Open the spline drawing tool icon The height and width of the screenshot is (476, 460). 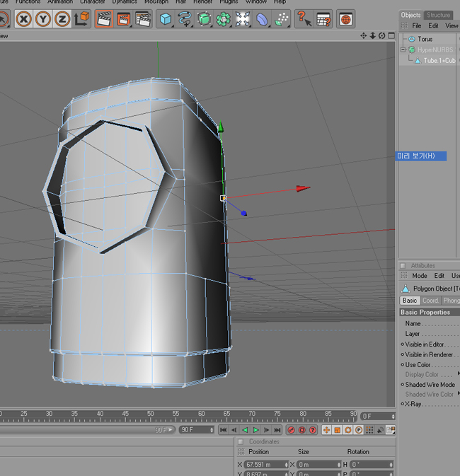tap(185, 19)
